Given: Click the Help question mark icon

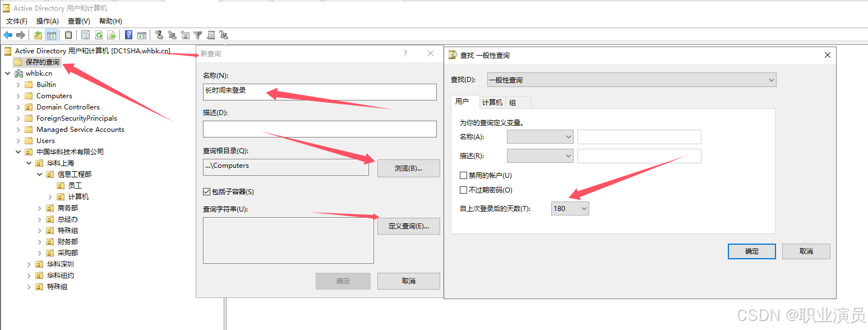Looking at the screenshot, I should (129, 35).
